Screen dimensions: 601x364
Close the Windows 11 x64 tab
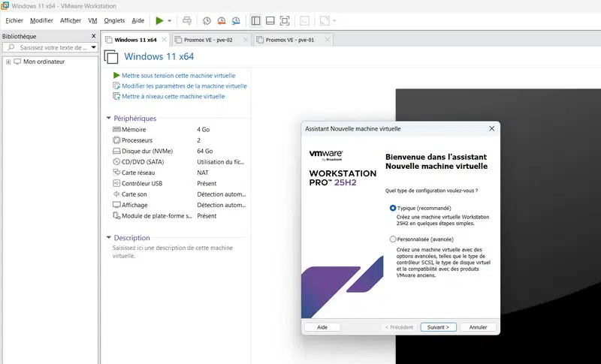point(164,40)
